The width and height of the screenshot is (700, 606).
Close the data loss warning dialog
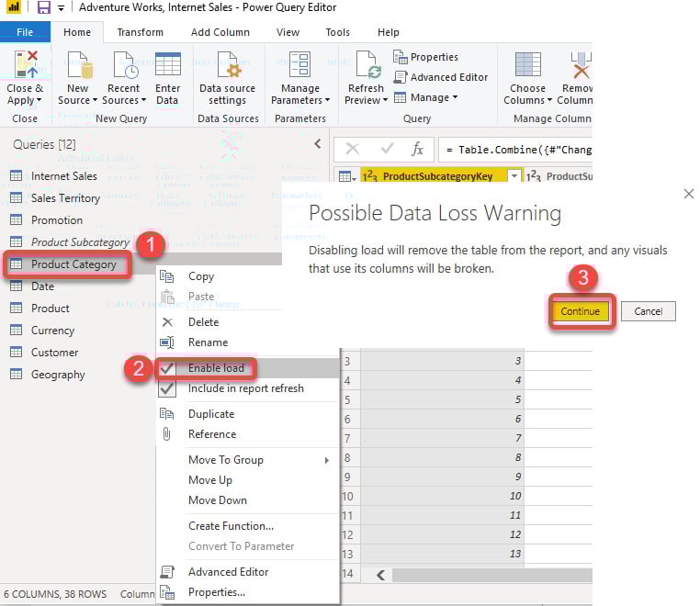point(689,194)
